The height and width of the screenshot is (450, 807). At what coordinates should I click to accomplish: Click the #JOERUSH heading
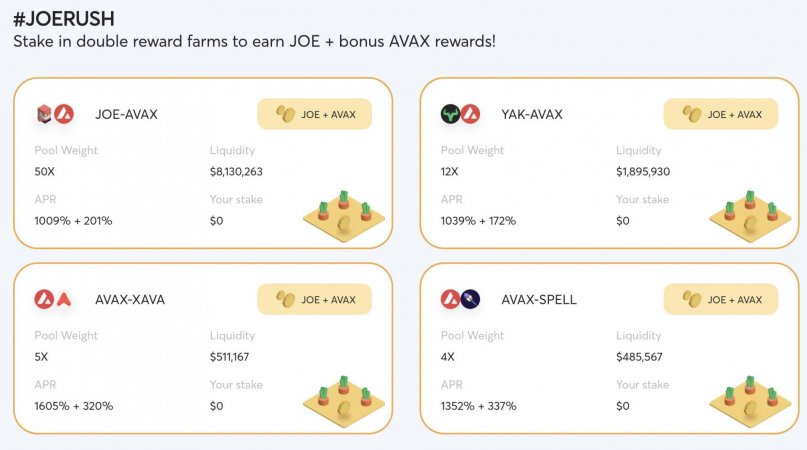[x=64, y=19]
